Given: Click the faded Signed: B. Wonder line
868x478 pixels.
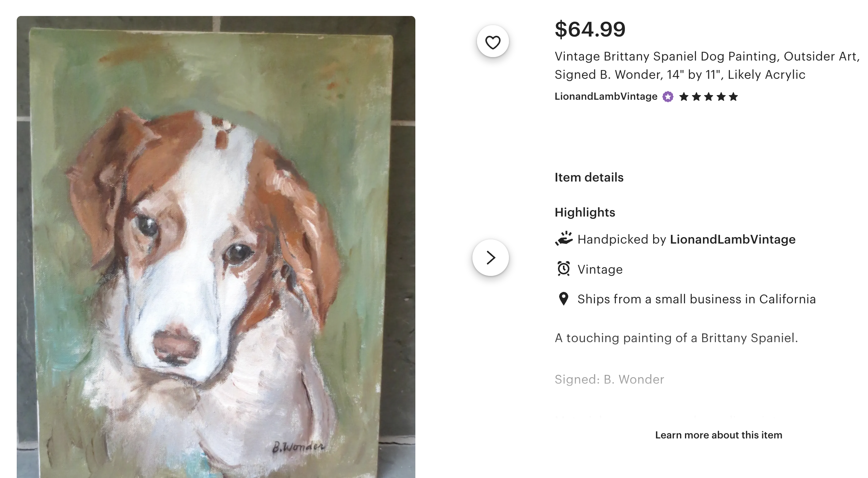Looking at the screenshot, I should pos(609,379).
